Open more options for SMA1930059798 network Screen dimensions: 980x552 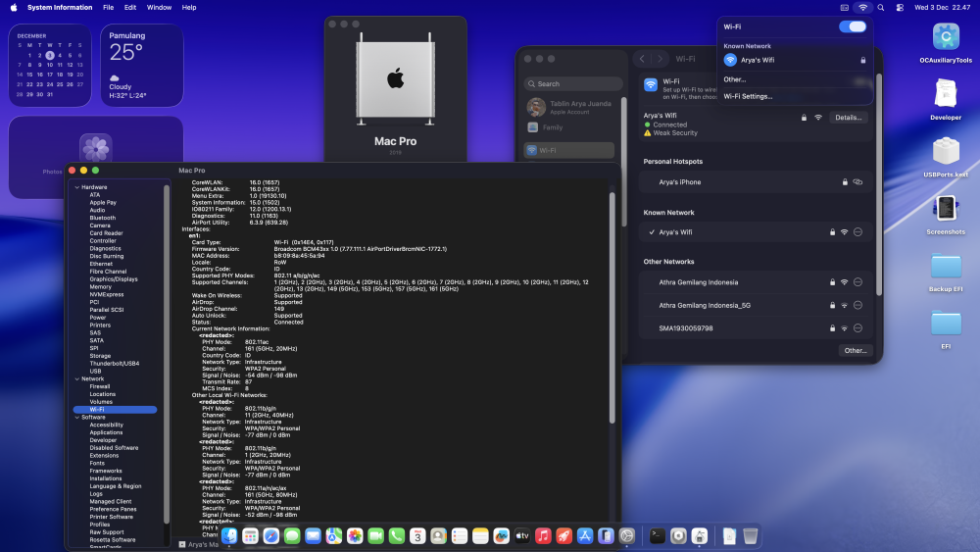click(x=857, y=327)
